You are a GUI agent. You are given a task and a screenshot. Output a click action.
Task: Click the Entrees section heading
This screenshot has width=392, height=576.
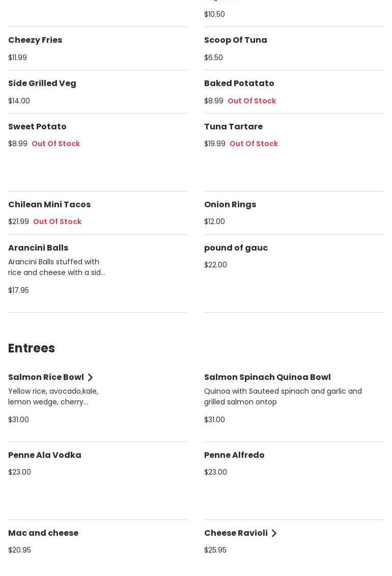coord(32,348)
